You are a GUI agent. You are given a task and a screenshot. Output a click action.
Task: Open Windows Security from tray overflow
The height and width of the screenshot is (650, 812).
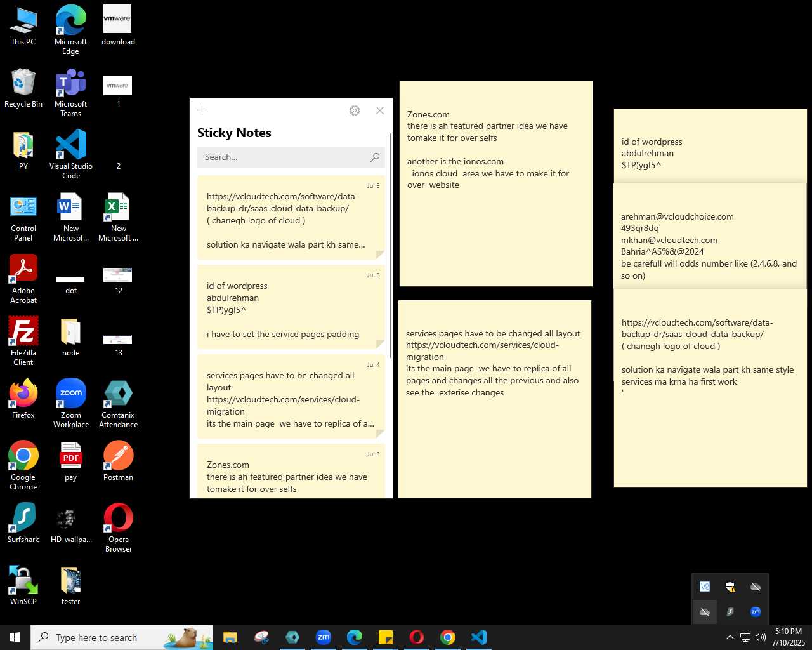click(730, 587)
